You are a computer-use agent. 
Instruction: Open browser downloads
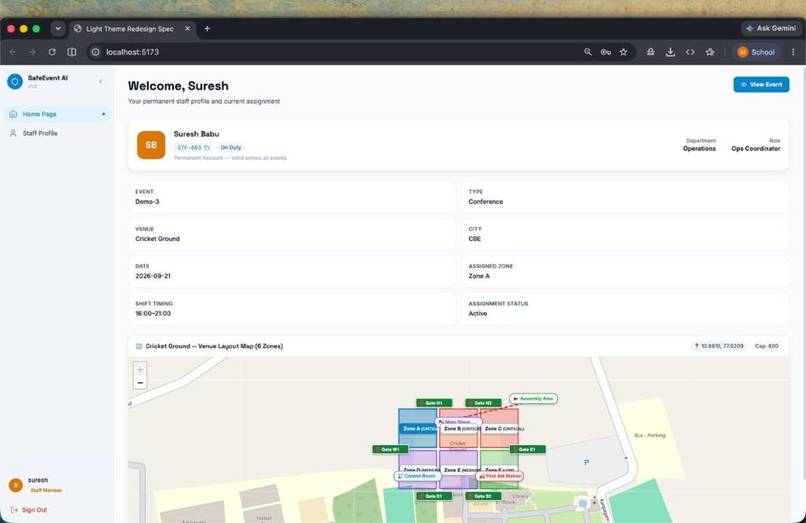pos(670,52)
